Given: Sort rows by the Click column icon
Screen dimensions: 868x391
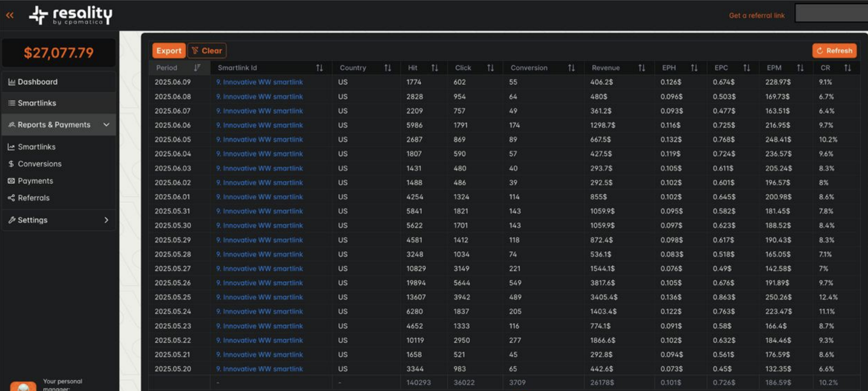Looking at the screenshot, I should click(490, 68).
